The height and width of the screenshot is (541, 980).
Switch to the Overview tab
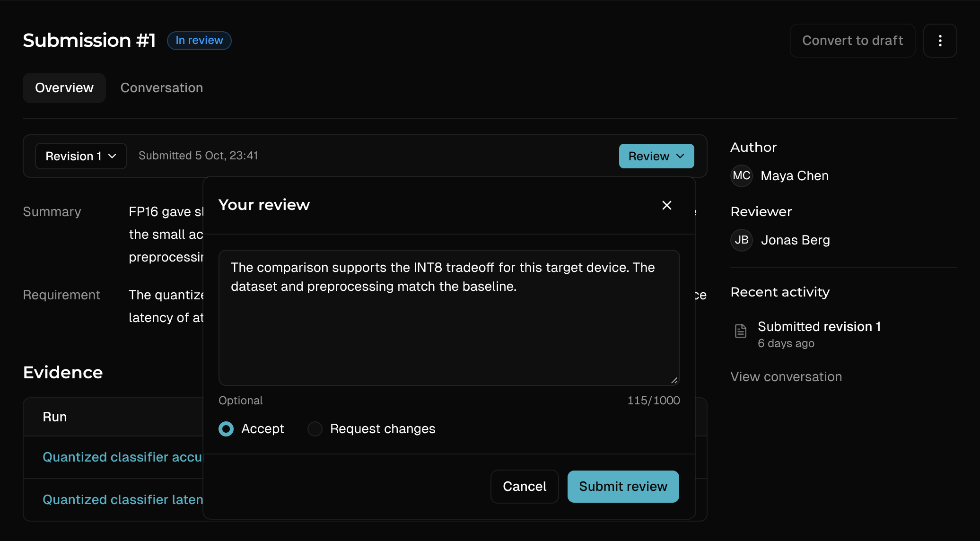point(64,88)
